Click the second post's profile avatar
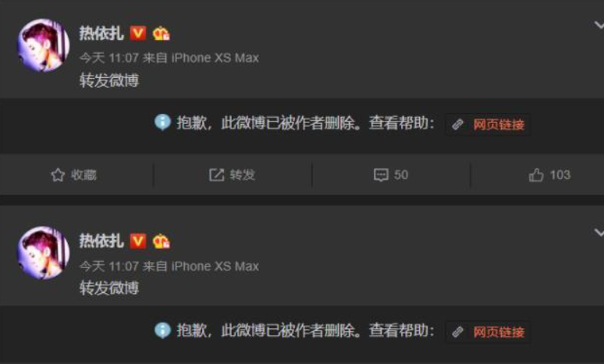Viewport: 604px width, 364px height. point(44,253)
